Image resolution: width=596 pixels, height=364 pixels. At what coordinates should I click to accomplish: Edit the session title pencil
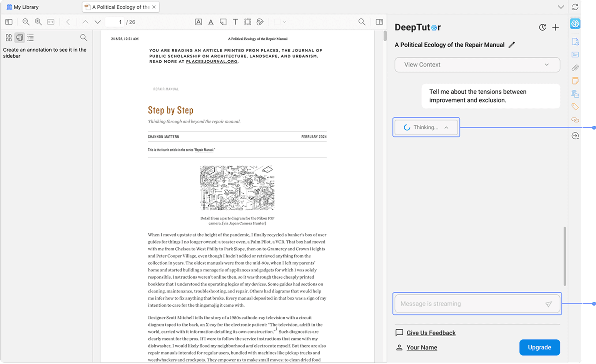512,45
